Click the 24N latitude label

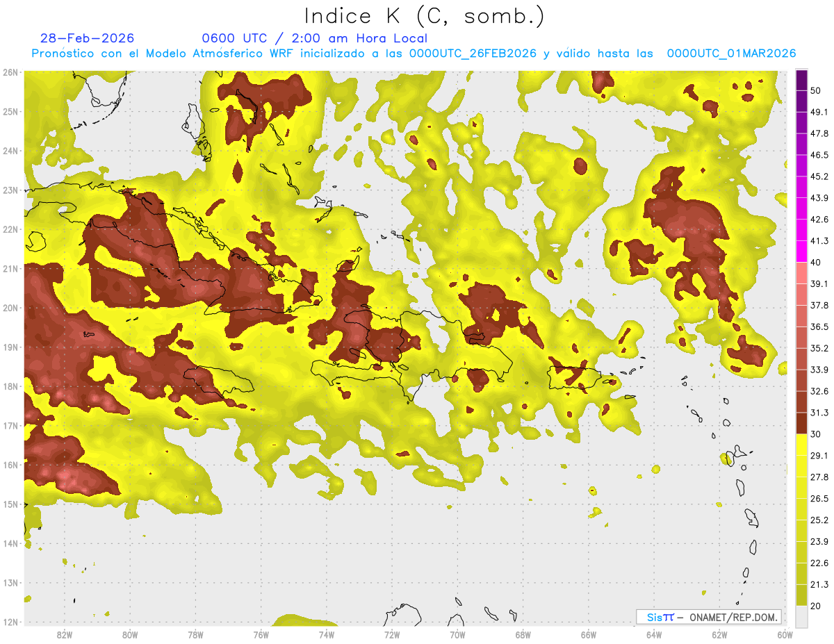(x=10, y=151)
